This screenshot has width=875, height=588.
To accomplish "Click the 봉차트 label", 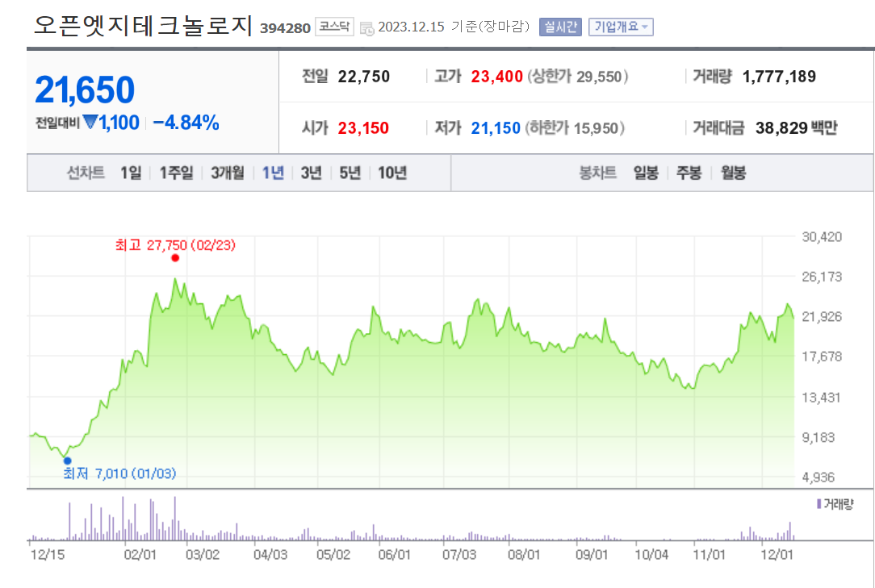I will [597, 173].
